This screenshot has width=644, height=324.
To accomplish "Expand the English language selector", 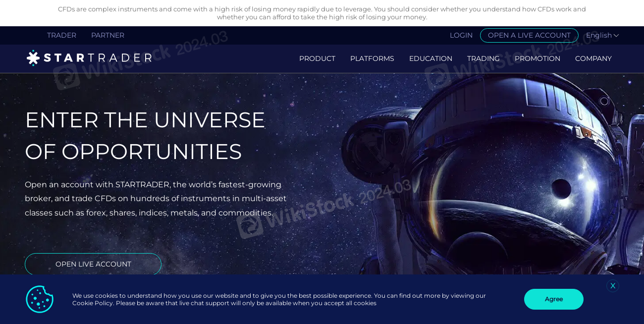I will pyautogui.click(x=602, y=35).
